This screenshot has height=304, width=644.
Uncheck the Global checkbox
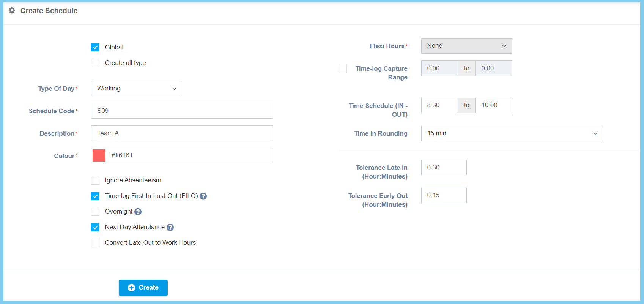[x=95, y=47]
